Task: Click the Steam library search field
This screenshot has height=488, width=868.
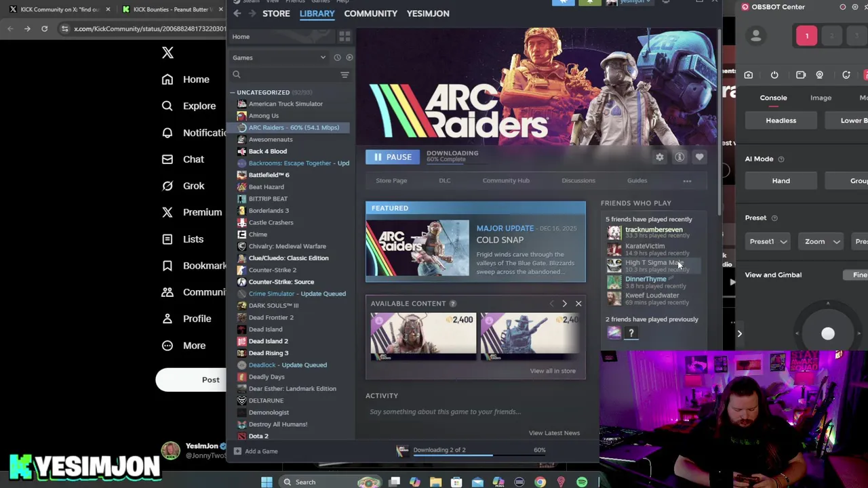Action: coord(283,75)
